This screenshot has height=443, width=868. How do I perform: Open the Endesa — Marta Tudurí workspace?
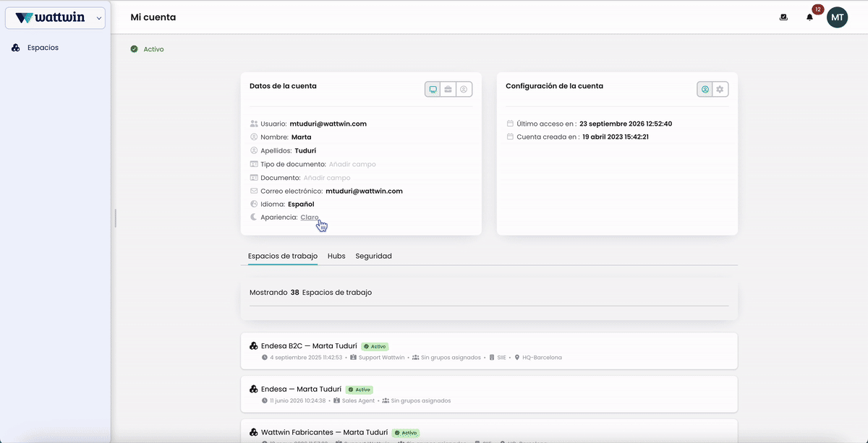(489, 394)
